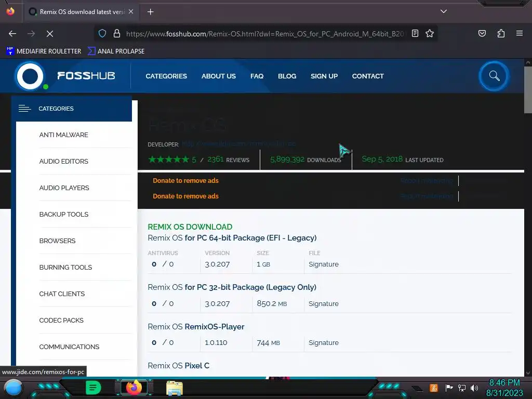
Task: Close the Remix OS download tab
Action: [131, 11]
